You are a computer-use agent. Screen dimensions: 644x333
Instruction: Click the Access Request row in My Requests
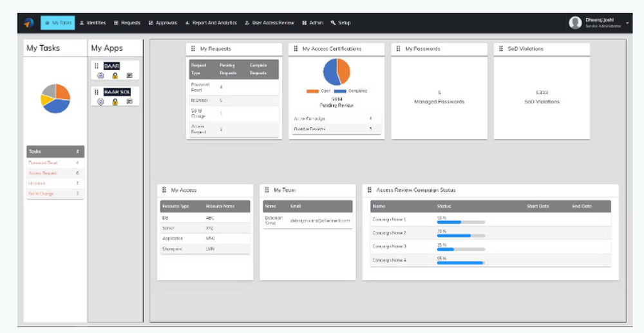point(234,129)
